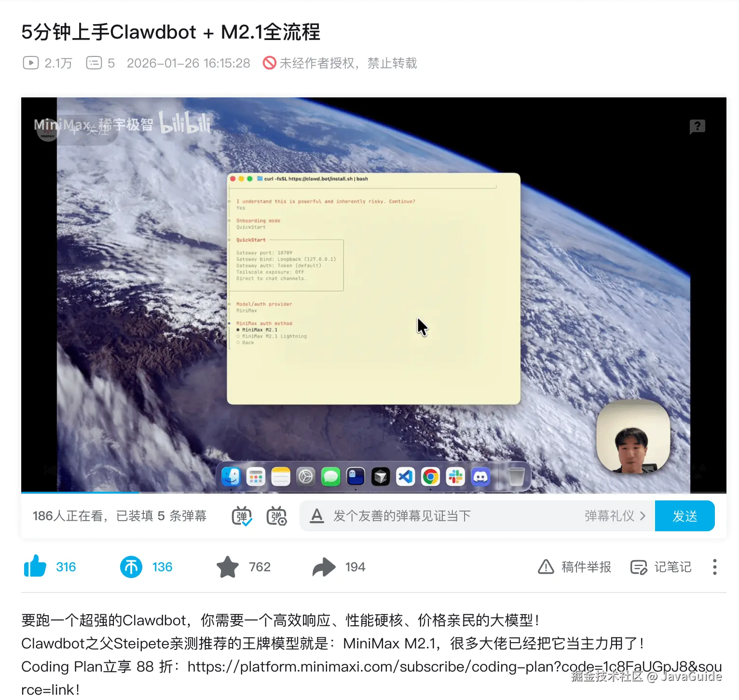Select the Back option in terminal
Image resolution: width=739 pixels, height=700 pixels.
point(245,342)
